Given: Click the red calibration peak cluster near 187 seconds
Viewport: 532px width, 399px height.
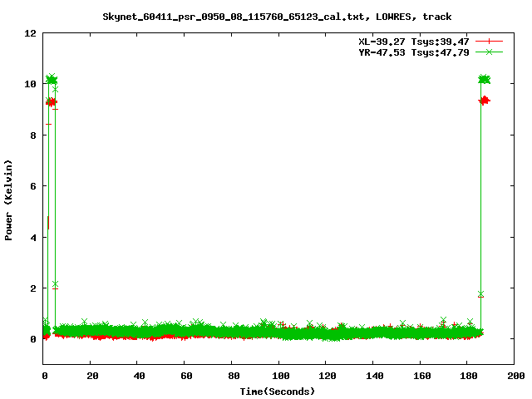Looking at the screenshot, I should [x=485, y=101].
